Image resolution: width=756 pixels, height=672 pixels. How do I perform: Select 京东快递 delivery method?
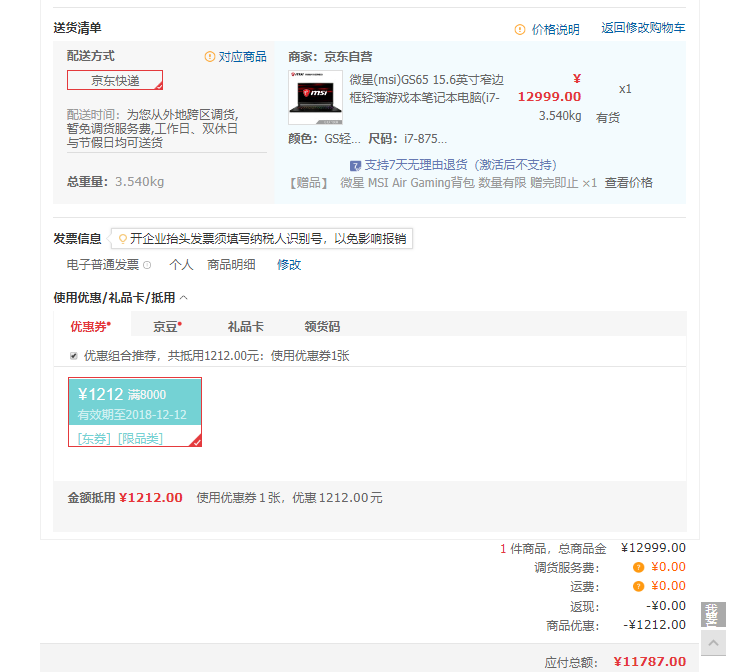click(x=115, y=80)
